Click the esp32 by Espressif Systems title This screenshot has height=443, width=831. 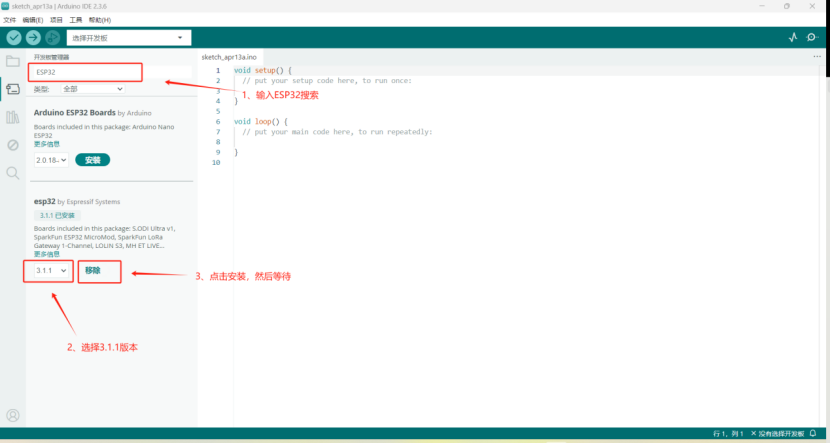click(x=77, y=201)
